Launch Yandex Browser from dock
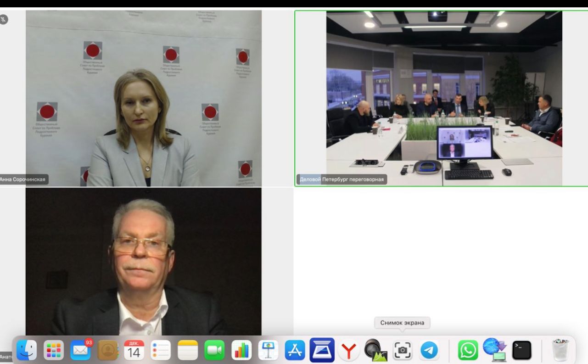The width and height of the screenshot is (588, 364). click(349, 351)
